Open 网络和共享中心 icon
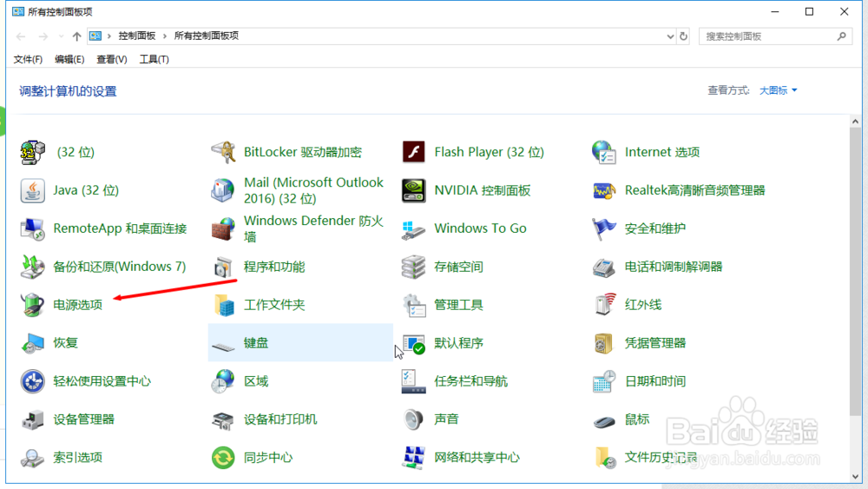The width and height of the screenshot is (868, 489). (x=413, y=458)
